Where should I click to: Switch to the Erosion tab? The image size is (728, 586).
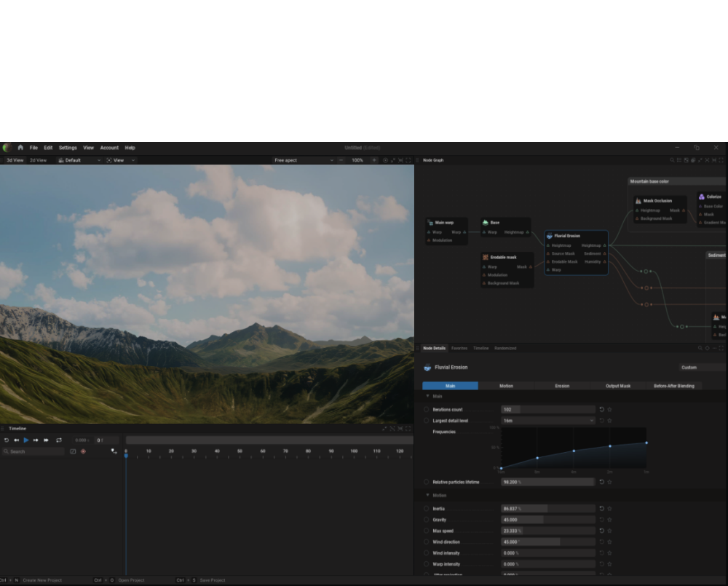[x=562, y=386]
